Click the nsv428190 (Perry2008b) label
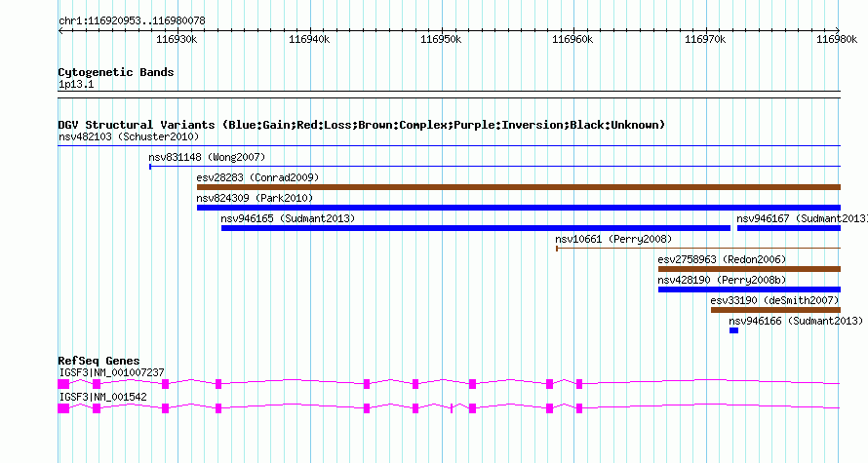 coord(722,280)
